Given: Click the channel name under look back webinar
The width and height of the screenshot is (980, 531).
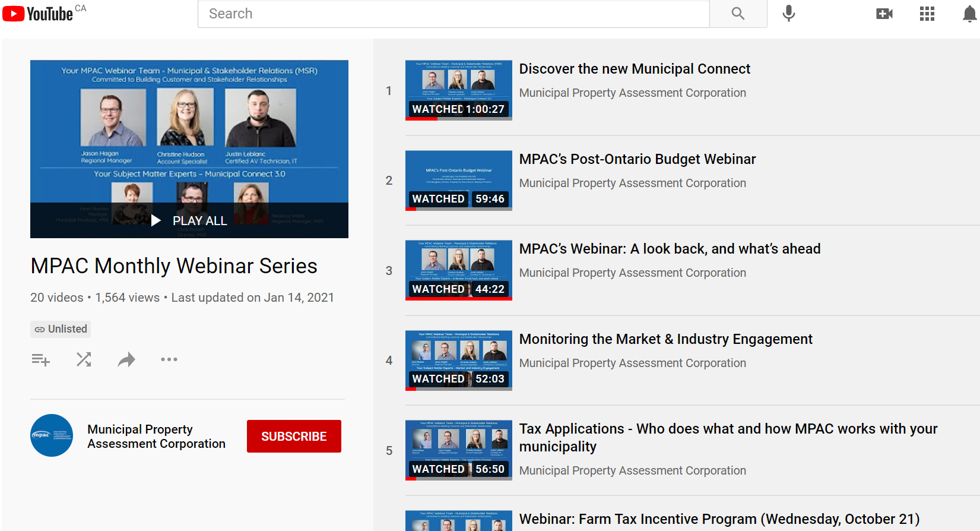Looking at the screenshot, I should [633, 273].
